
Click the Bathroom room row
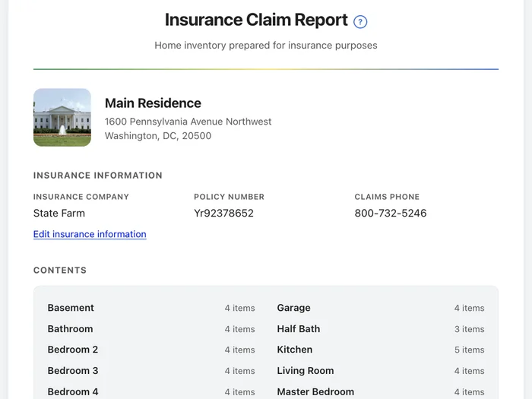point(151,329)
